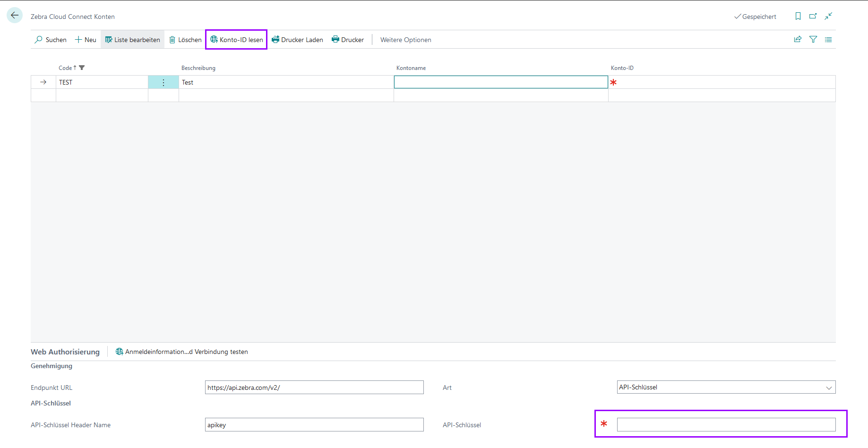Viewport: 868px width, 448px height.
Task: Click Anmeldeinformation Verbindung testen action
Action: (182, 352)
